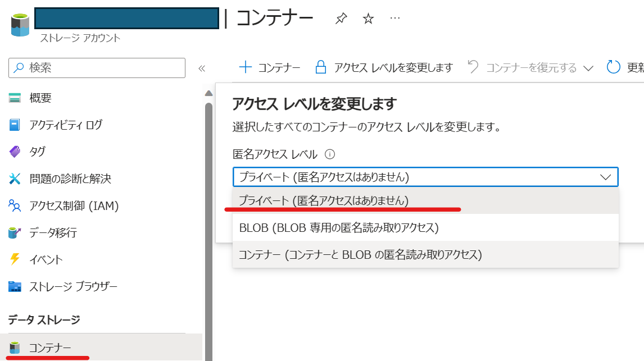Image resolution: width=644 pixels, height=361 pixels.
Task: Click the 問題の診断と解決 wrench icon
Action: pos(15,179)
